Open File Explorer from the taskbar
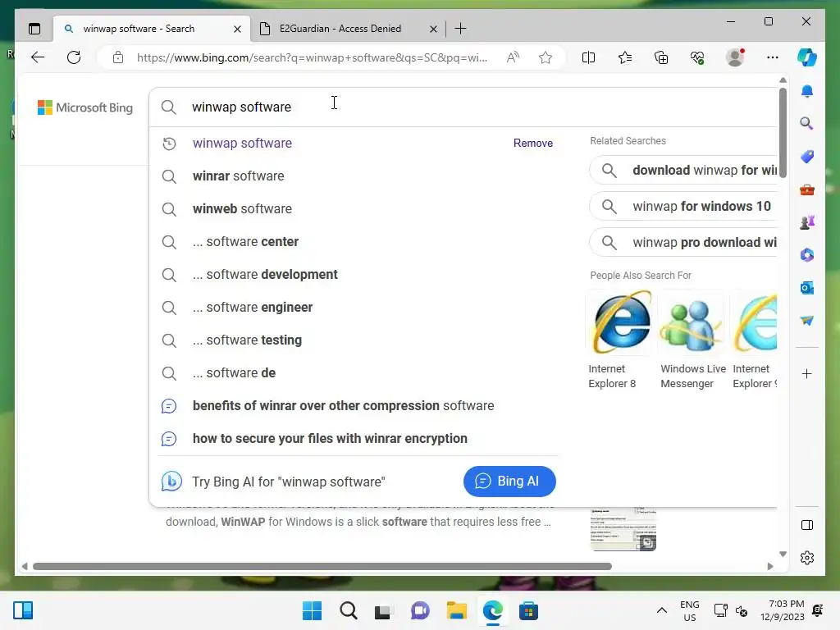The image size is (840, 630). tap(456, 610)
